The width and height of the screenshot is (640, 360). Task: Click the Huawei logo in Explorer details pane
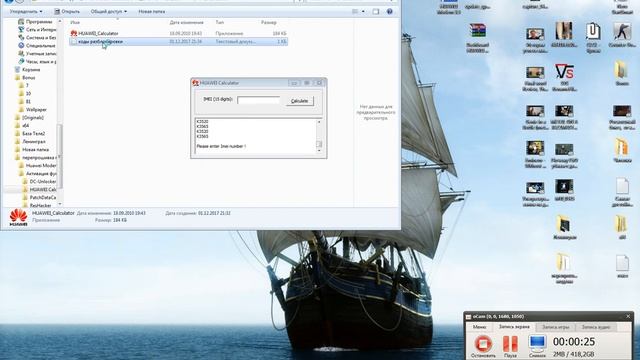click(x=18, y=217)
